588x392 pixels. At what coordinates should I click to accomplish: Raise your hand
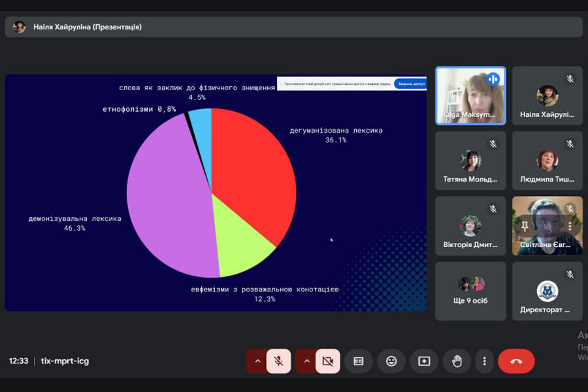pyautogui.click(x=457, y=361)
